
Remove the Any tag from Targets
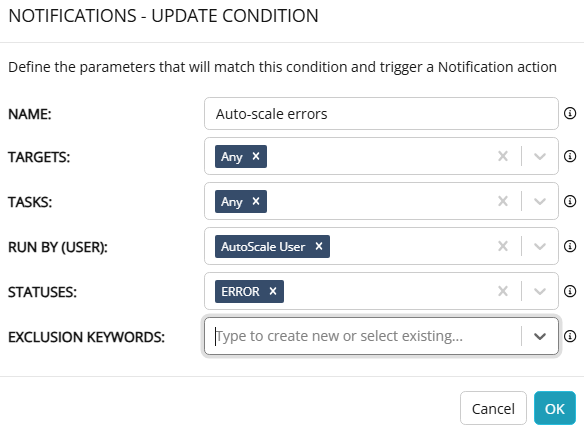click(x=256, y=156)
